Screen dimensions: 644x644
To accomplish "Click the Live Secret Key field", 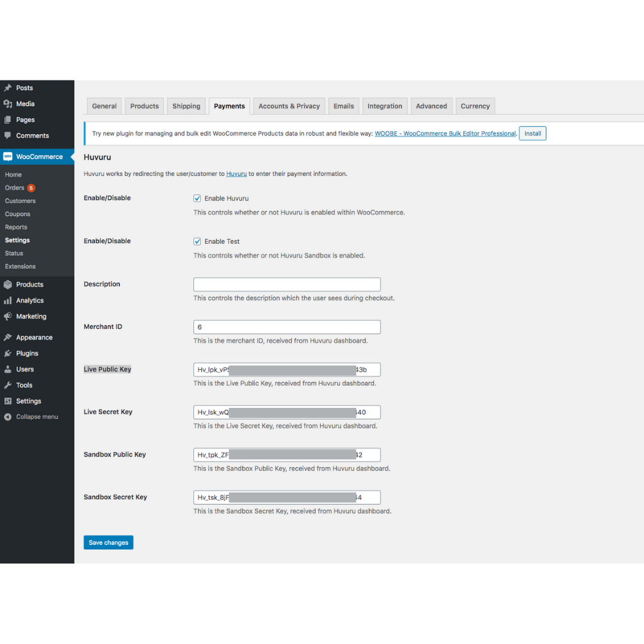I will [287, 413].
